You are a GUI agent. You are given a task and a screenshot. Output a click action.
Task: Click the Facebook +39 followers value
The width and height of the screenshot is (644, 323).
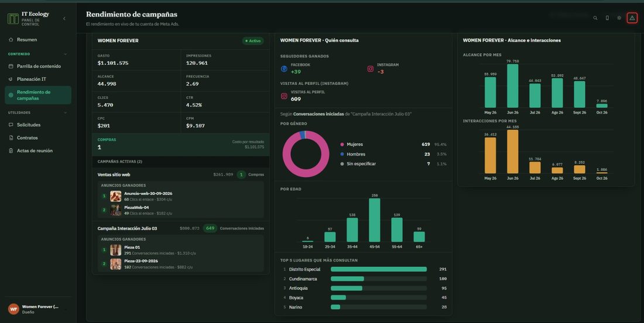tap(296, 72)
